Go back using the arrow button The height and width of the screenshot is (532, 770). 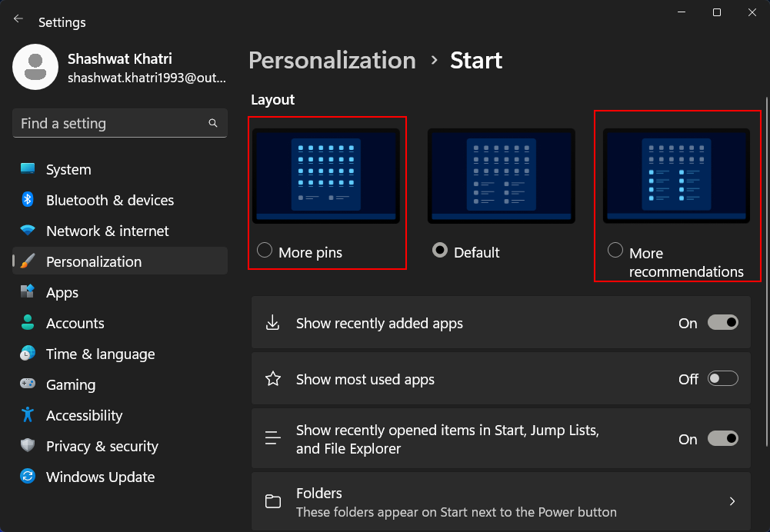click(x=18, y=18)
